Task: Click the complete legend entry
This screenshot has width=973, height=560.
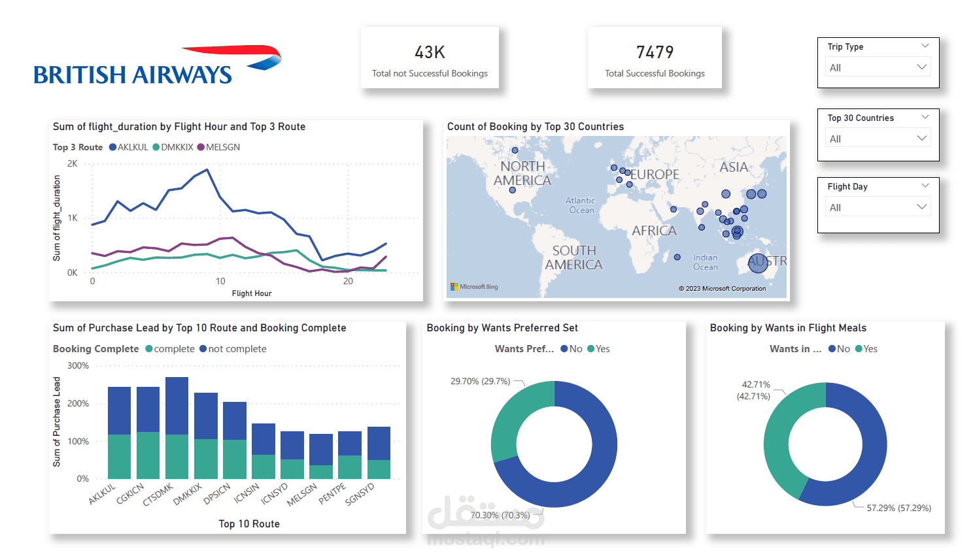Action: (170, 349)
